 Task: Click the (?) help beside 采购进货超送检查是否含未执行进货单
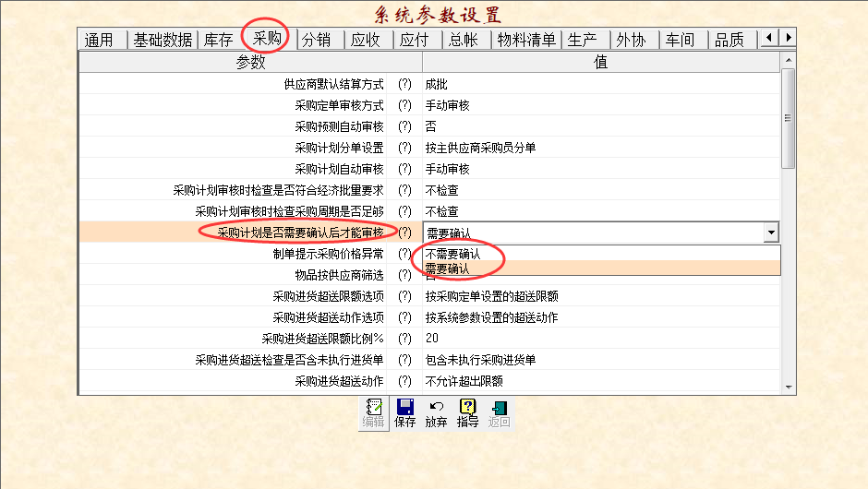[x=404, y=360]
